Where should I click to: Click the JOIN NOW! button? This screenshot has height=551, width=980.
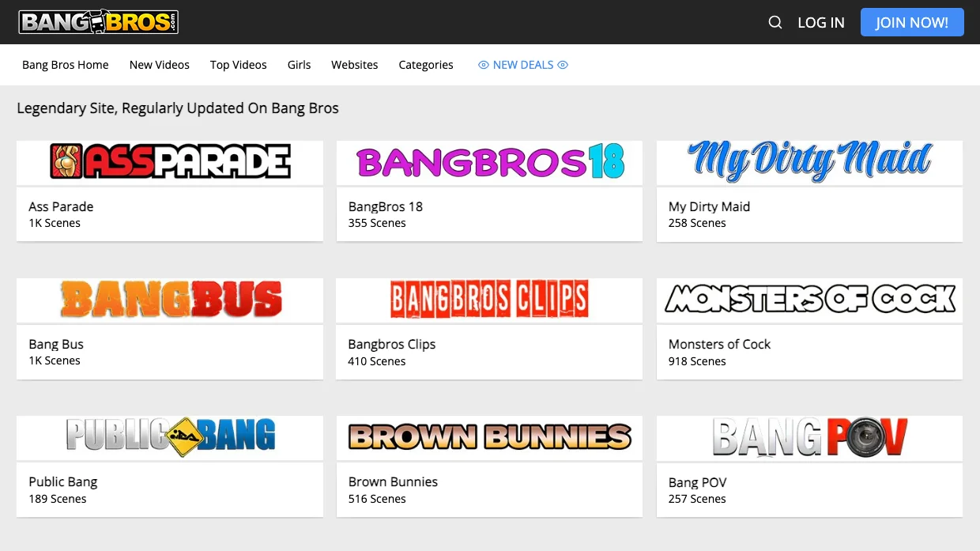pos(912,22)
